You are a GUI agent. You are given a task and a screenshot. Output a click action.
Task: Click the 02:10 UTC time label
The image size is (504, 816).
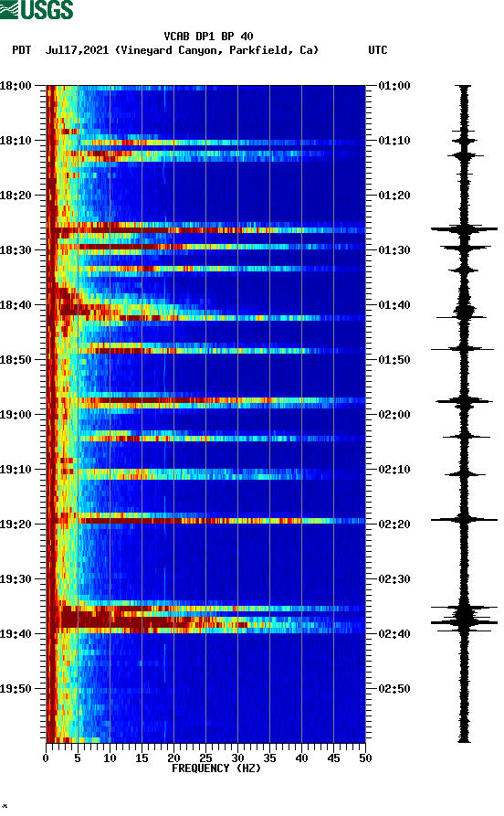pos(394,470)
